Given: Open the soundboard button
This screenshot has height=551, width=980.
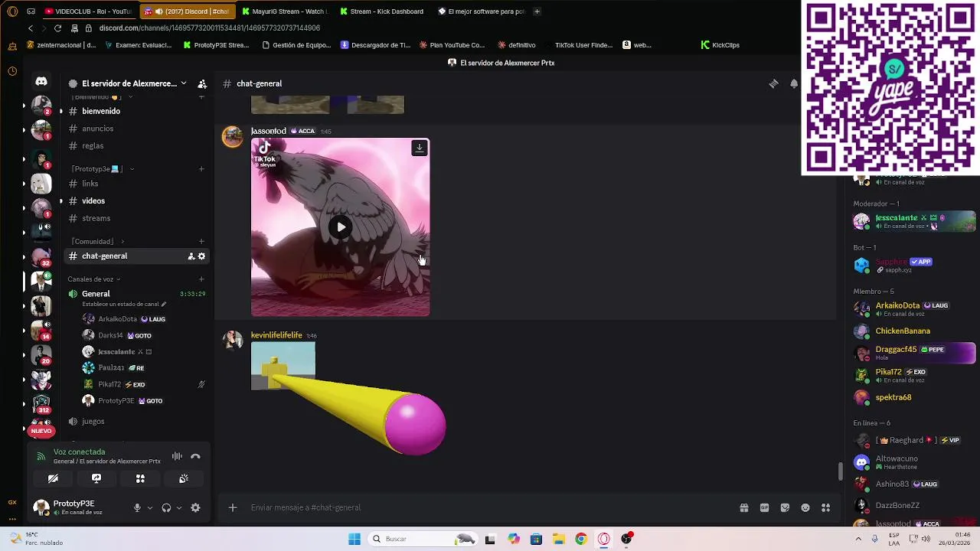Looking at the screenshot, I should click(184, 478).
